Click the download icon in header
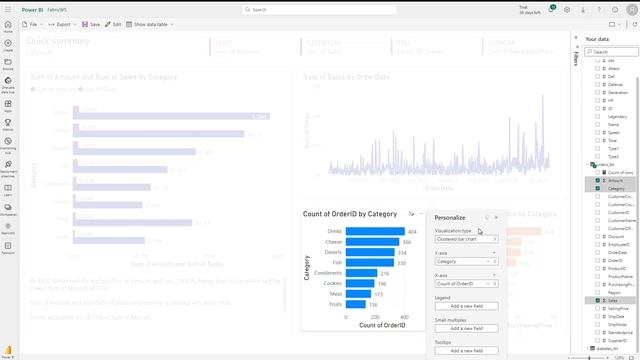 coord(583,9)
